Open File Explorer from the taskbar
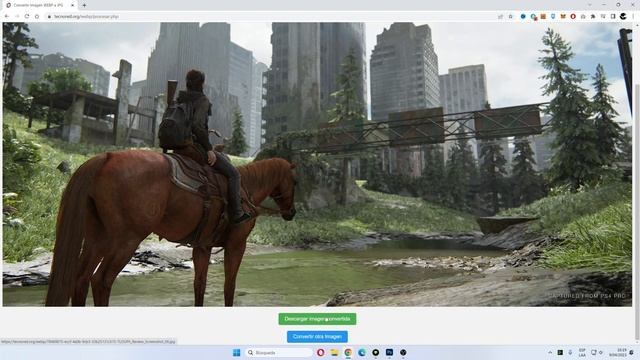The height and width of the screenshot is (360, 640). pyautogui.click(x=334, y=352)
